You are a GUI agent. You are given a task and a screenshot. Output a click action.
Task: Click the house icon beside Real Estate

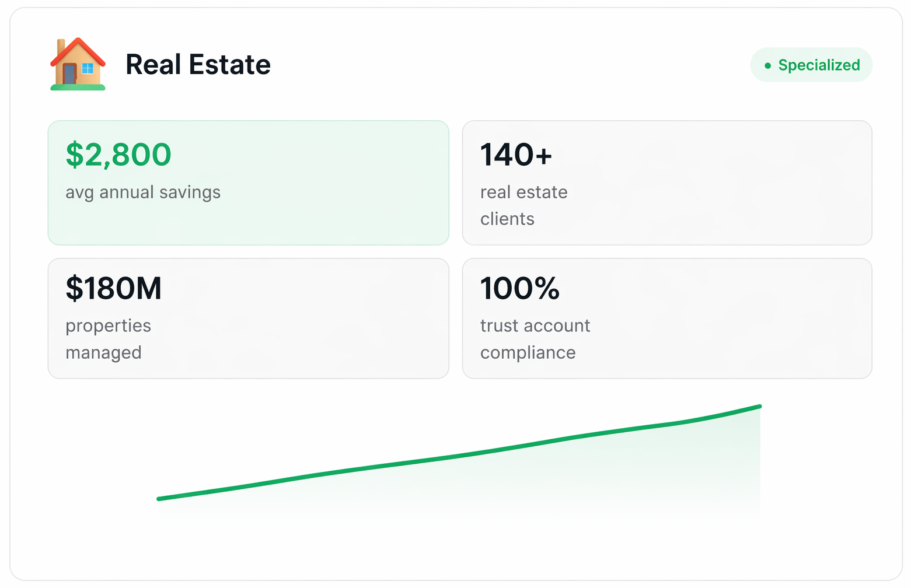tap(78, 64)
